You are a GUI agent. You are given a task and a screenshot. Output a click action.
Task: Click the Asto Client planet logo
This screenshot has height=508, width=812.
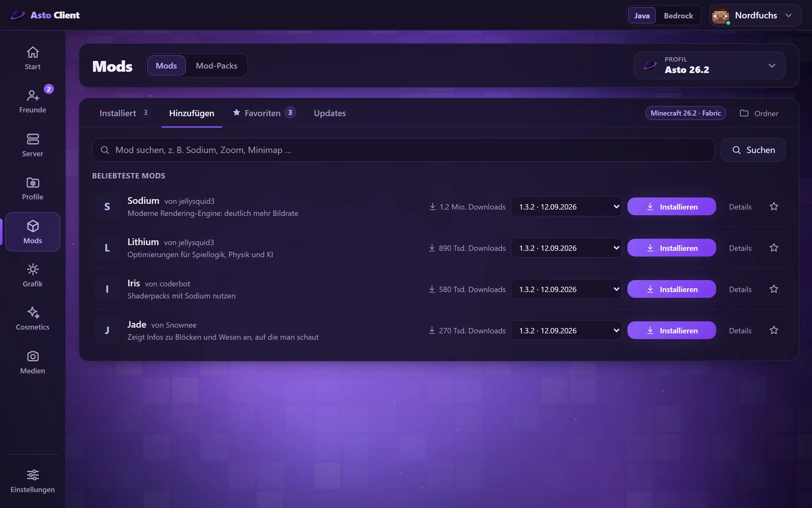click(17, 15)
